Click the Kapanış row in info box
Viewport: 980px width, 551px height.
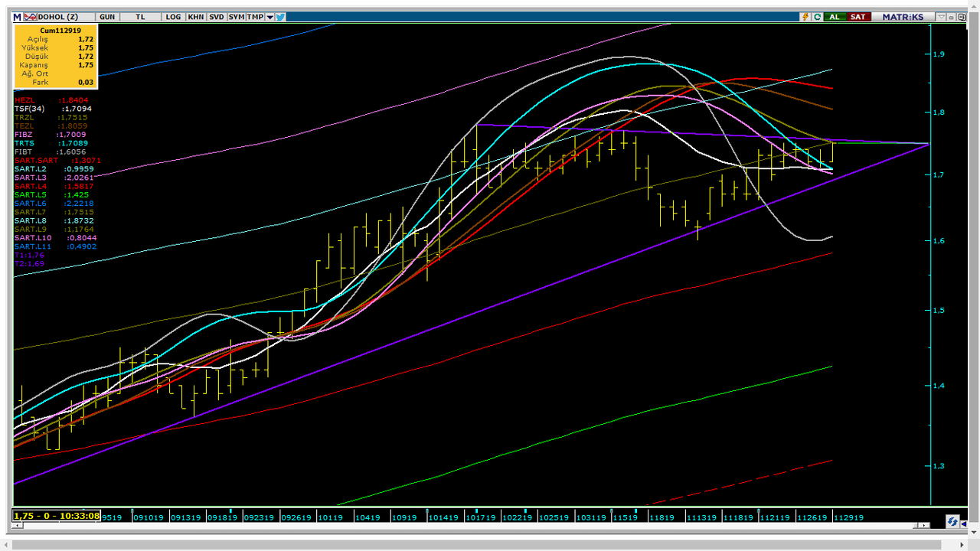(x=54, y=65)
